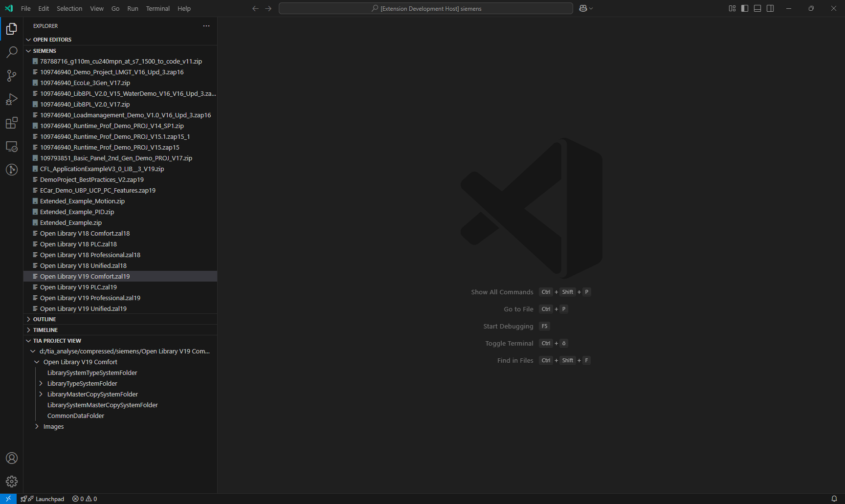Screen dimensions: 845x504
Task: Expand LibraryTypeSystemFolder node
Action: pyautogui.click(x=41, y=384)
